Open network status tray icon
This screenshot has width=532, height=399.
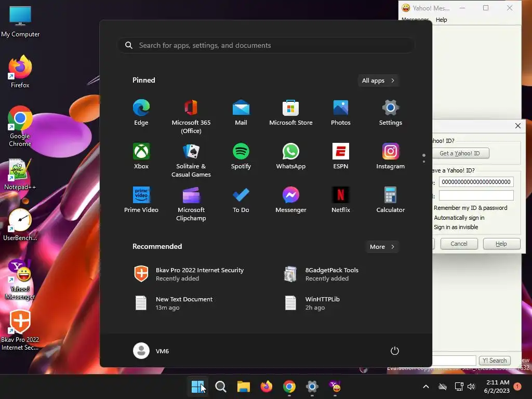(459, 387)
